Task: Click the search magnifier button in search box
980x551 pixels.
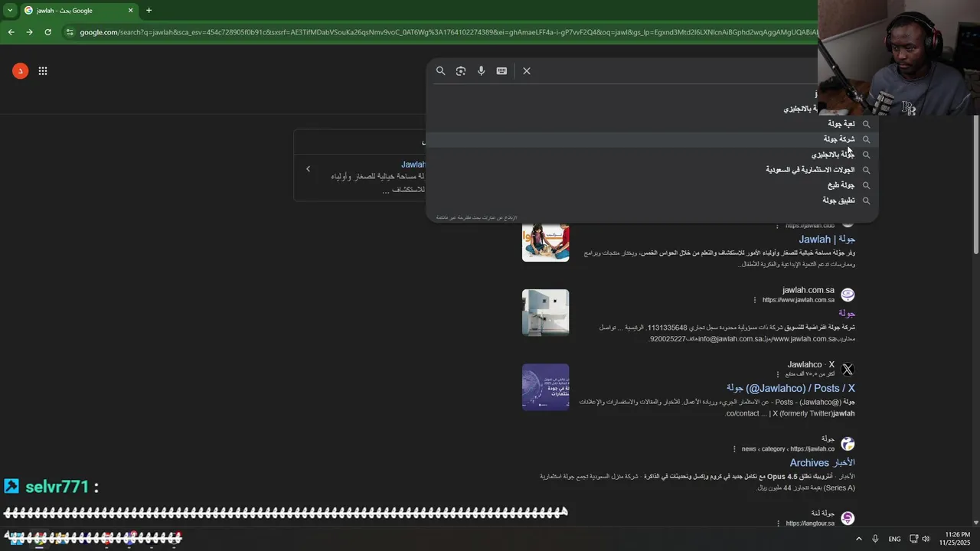Action: coord(440,70)
